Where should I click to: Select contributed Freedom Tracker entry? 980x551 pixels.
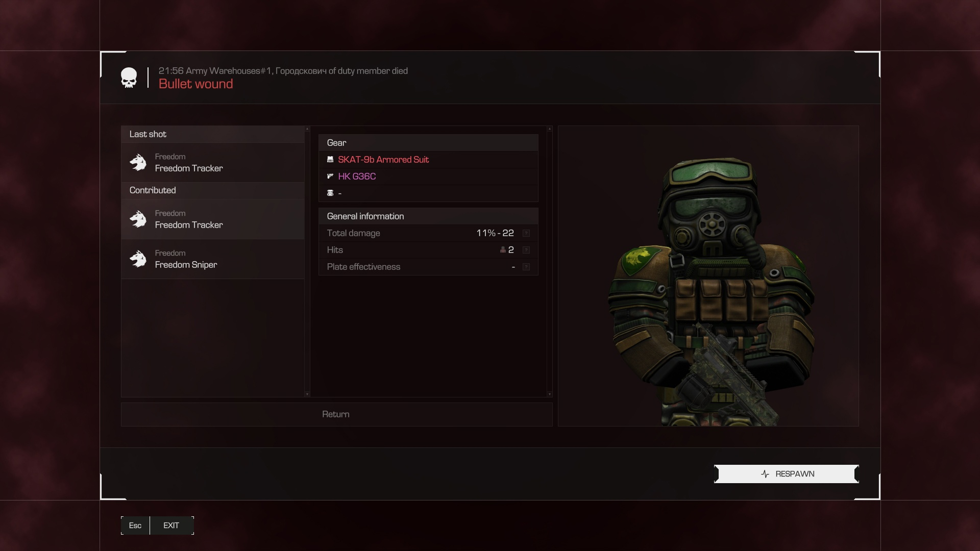click(213, 219)
